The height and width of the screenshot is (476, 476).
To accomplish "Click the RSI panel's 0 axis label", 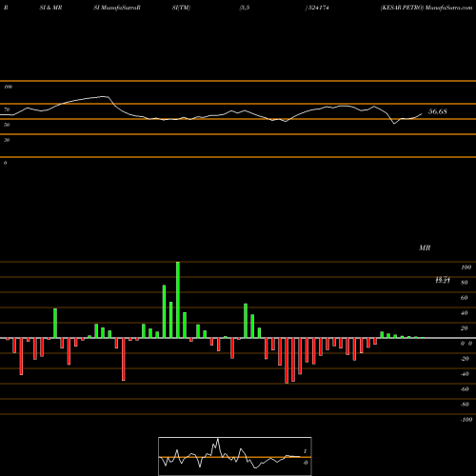I will click(x=5, y=163).
